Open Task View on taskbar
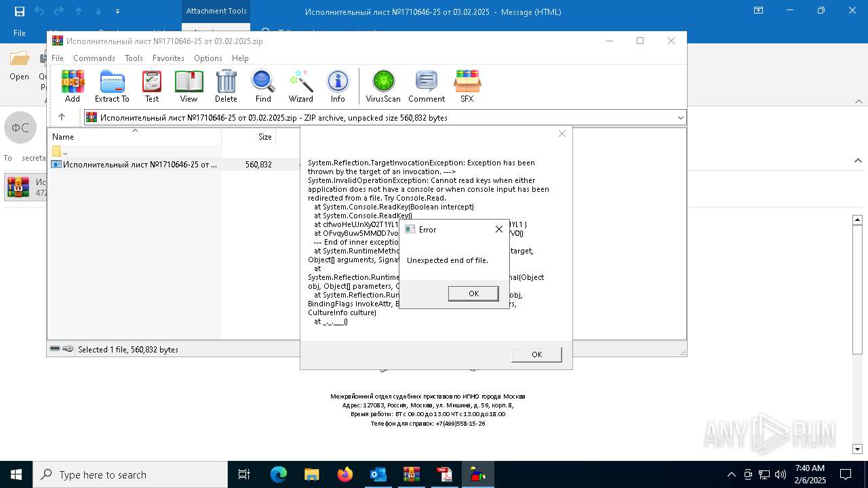Screen dimensions: 868x488 (244, 474)
